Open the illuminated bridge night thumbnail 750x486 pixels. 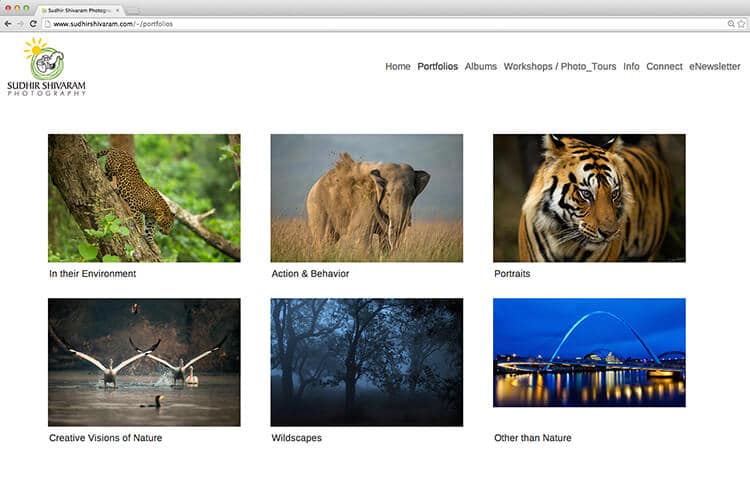click(x=589, y=352)
